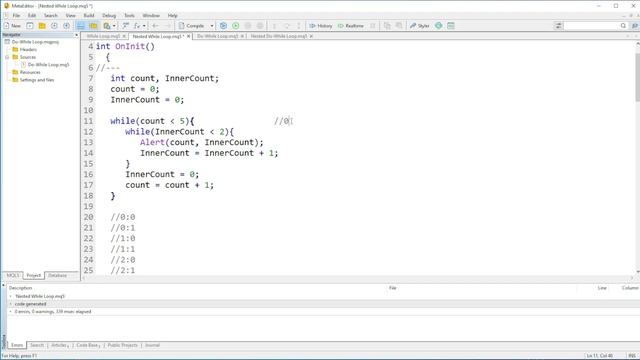
Task: Click the forward navigation arrow icon
Action: [x=167, y=26]
